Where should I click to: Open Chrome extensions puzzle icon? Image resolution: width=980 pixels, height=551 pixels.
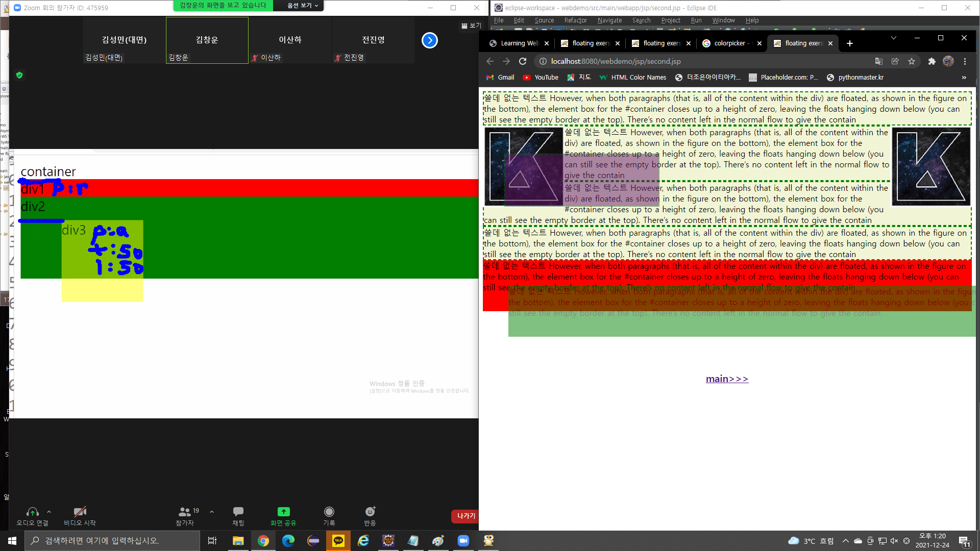[932, 61]
